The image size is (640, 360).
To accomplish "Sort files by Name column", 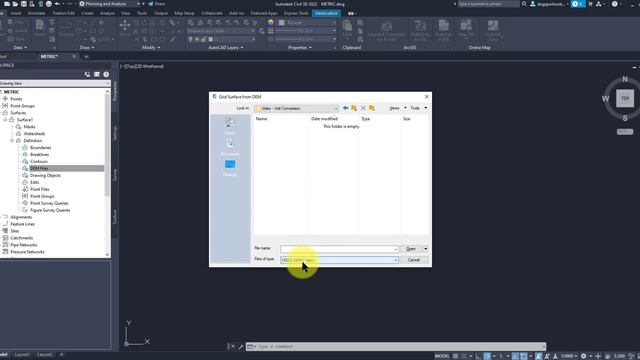I will [261, 119].
